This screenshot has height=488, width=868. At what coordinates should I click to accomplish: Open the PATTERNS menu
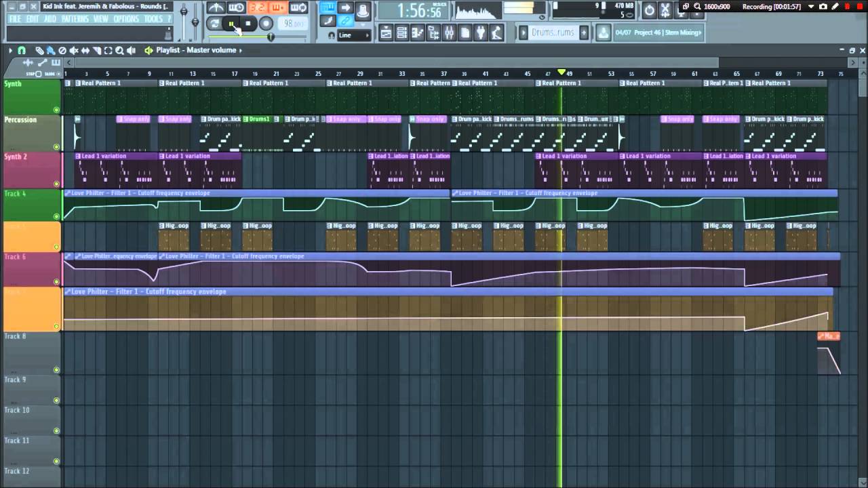(75, 19)
